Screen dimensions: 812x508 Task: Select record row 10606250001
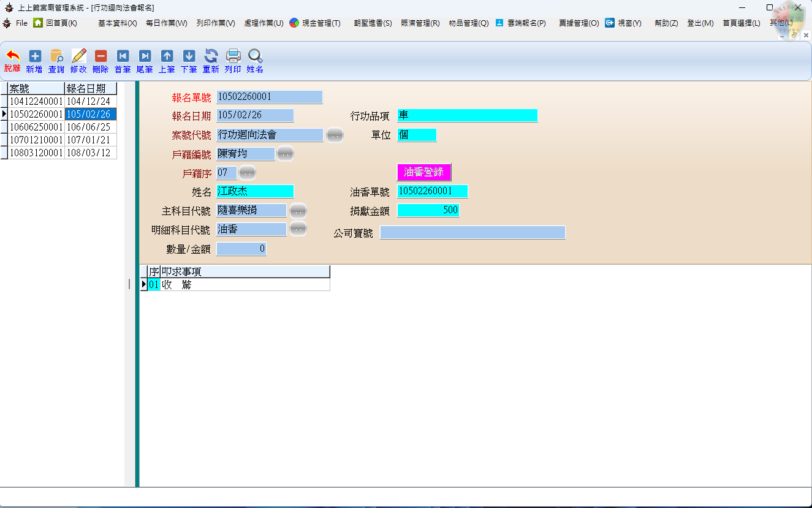(x=36, y=127)
